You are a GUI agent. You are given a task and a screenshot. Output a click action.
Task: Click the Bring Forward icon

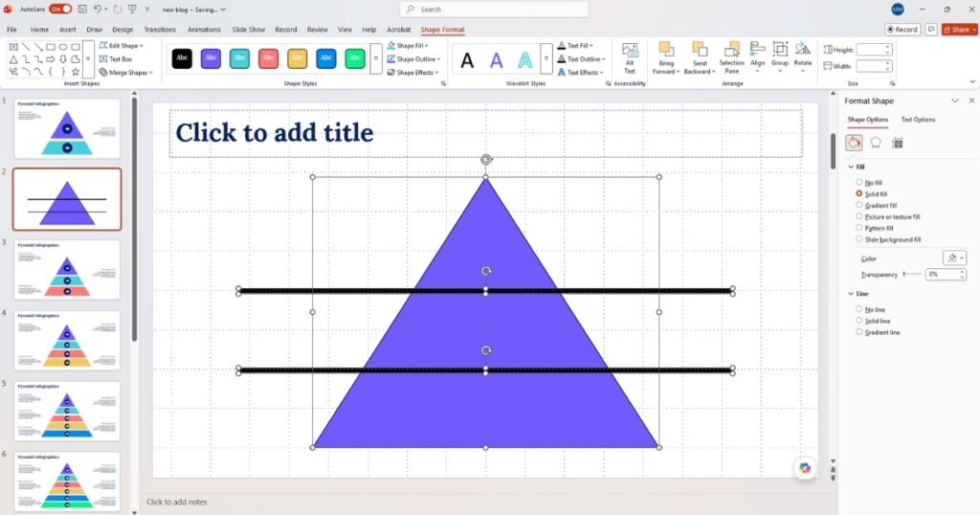coord(666,58)
